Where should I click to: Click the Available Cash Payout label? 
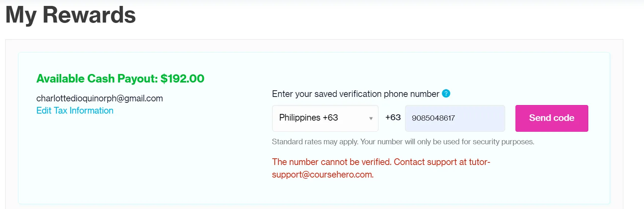[97, 79]
